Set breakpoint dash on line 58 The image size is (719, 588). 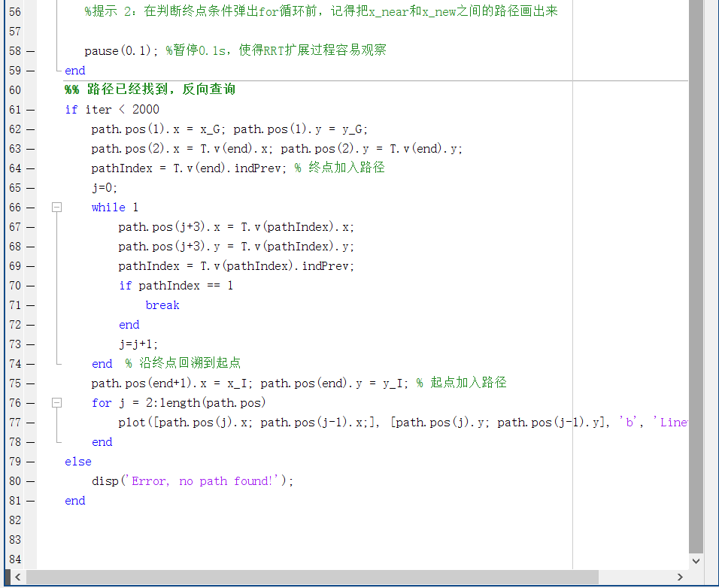(x=30, y=51)
